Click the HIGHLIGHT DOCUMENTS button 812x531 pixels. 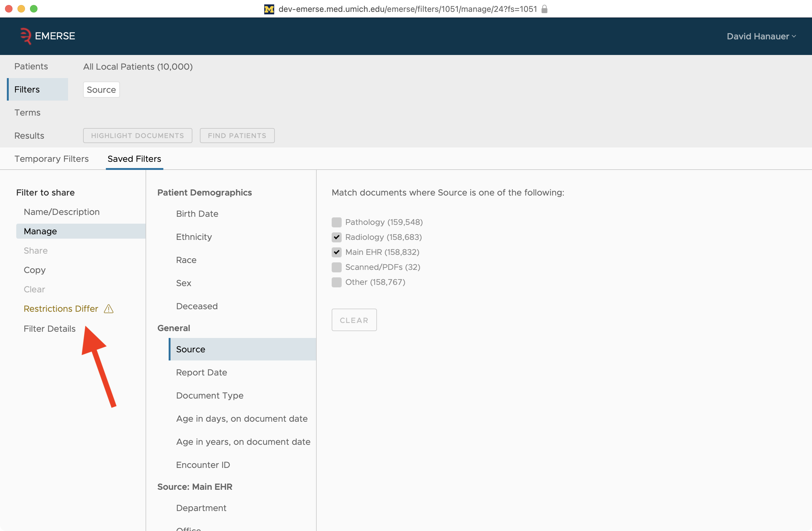pos(137,135)
